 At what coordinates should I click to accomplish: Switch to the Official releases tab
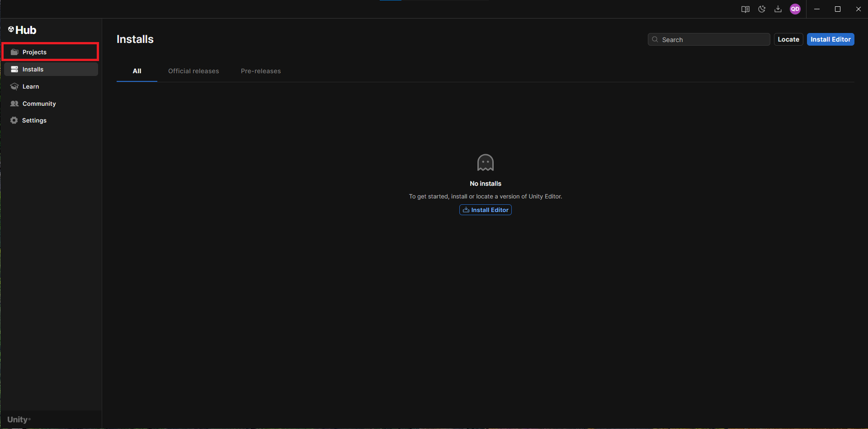(193, 71)
